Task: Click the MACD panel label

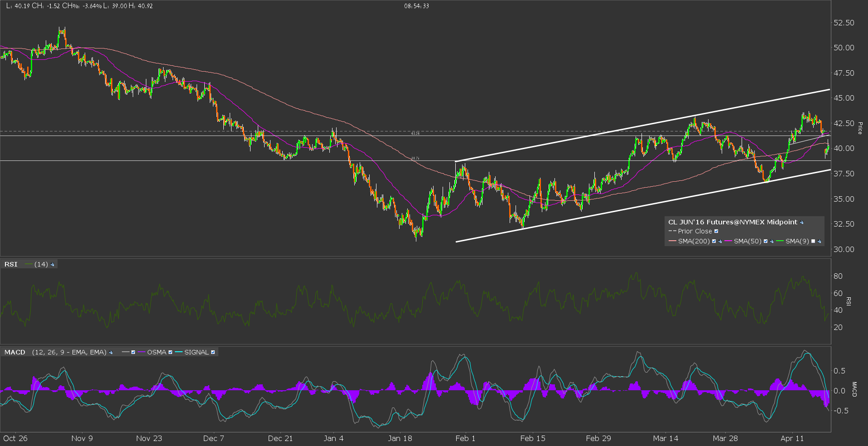Action: pyautogui.click(x=15, y=353)
